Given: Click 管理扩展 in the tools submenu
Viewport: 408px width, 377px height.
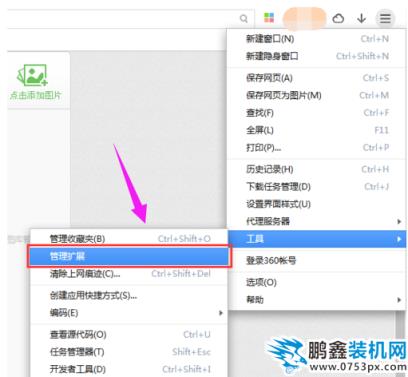Looking at the screenshot, I should click(x=129, y=256).
